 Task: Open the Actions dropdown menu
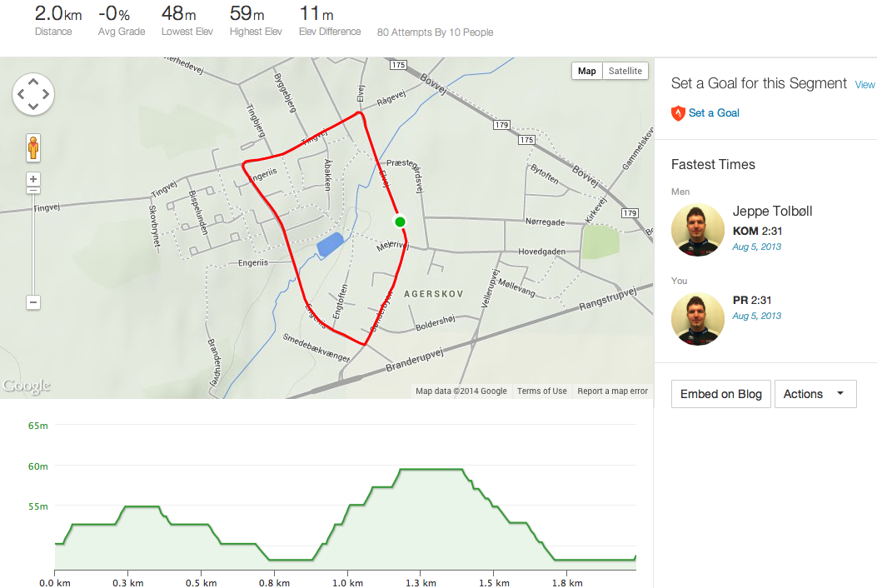point(815,394)
